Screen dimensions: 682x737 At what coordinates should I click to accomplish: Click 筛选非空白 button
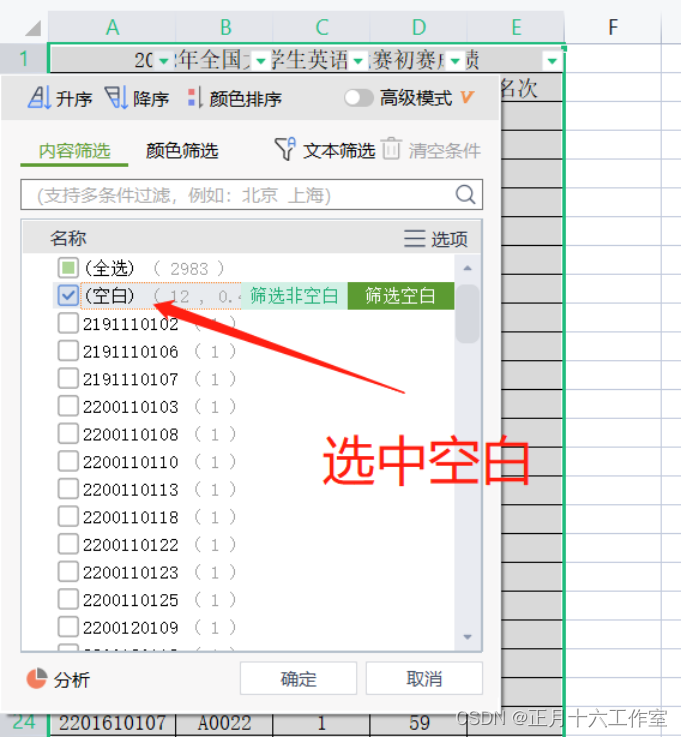294,296
